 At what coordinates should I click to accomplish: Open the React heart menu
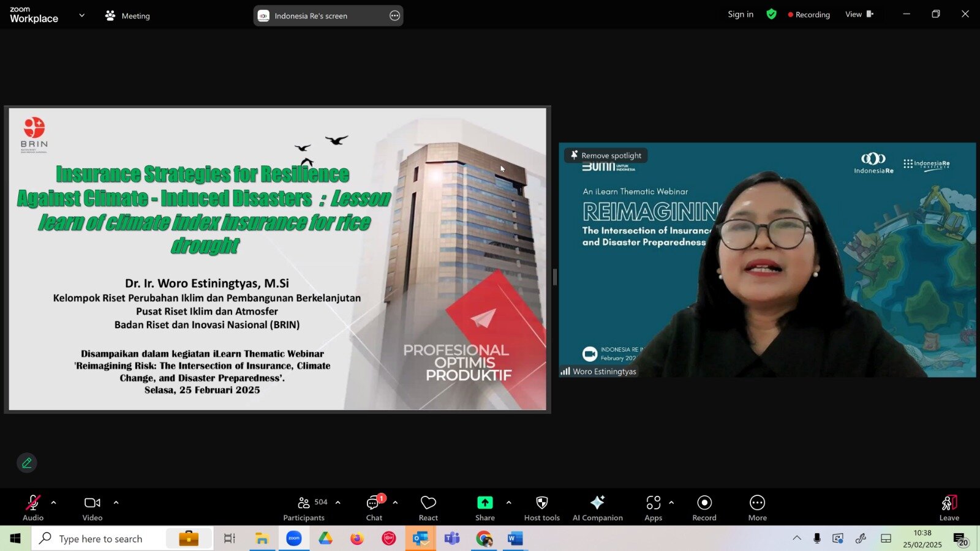coord(428,508)
